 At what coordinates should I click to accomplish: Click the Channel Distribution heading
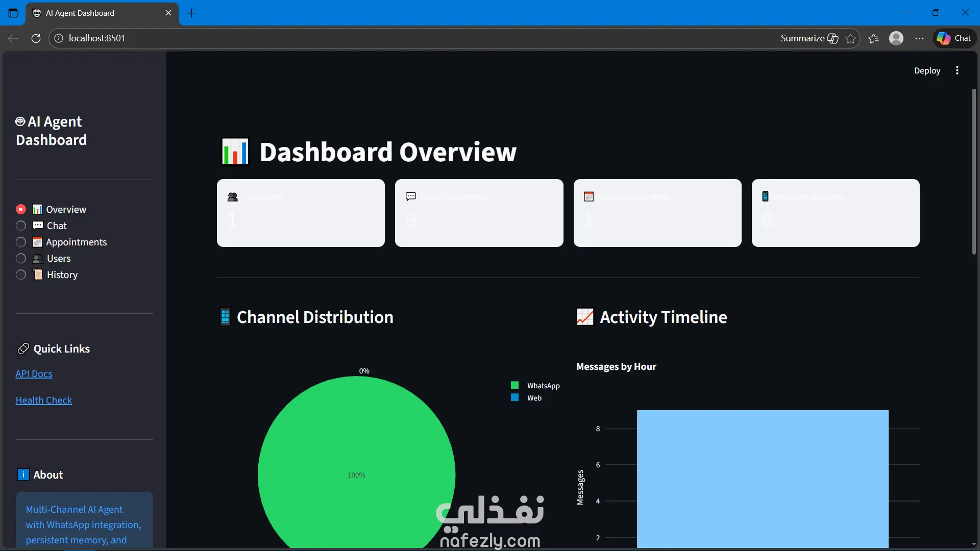tap(315, 317)
